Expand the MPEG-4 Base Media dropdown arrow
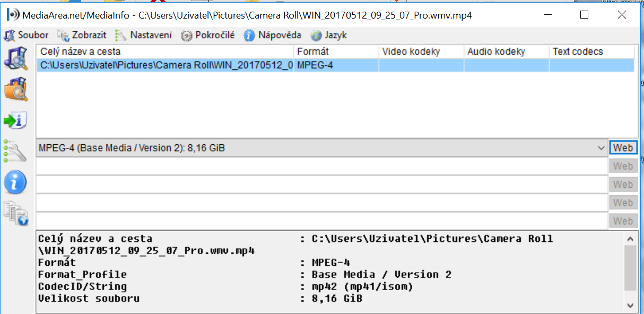Image resolution: width=644 pixels, height=314 pixels. (601, 148)
